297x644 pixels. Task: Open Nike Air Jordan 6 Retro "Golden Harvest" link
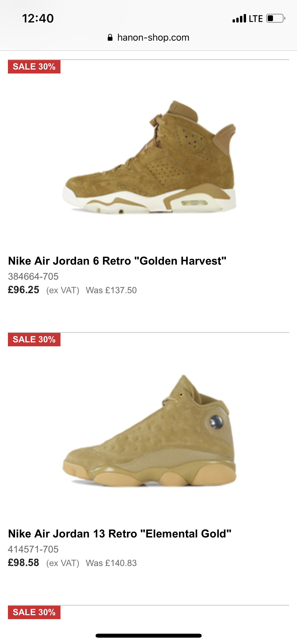(x=117, y=261)
